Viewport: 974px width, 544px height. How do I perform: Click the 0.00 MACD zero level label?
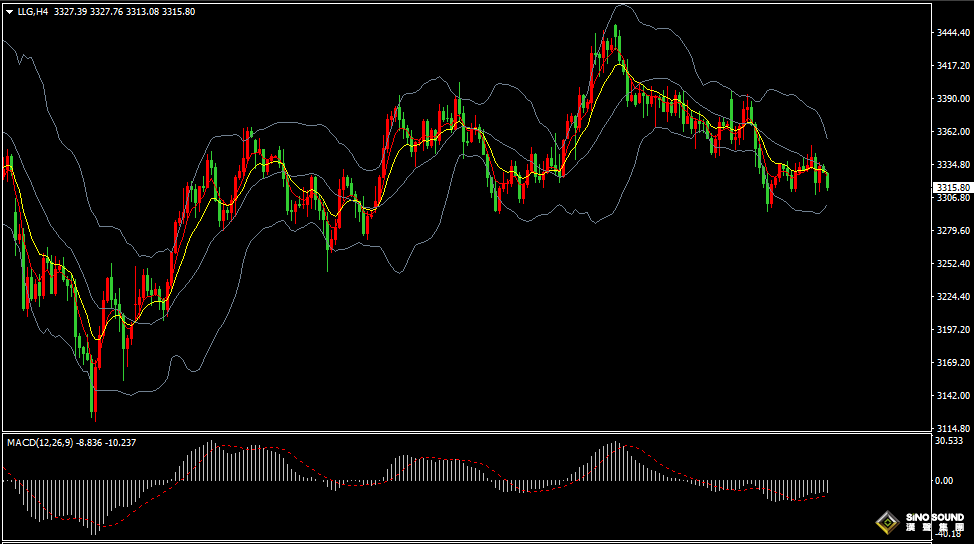(x=943, y=481)
